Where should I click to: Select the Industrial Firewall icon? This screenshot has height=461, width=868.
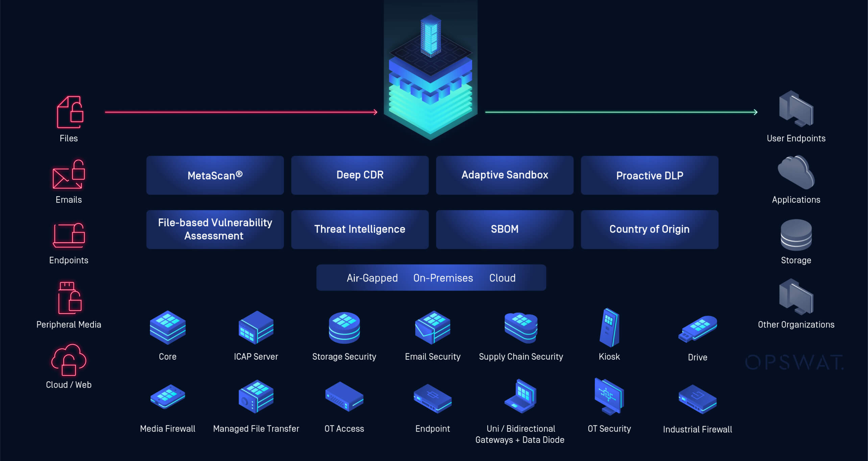pyautogui.click(x=697, y=399)
